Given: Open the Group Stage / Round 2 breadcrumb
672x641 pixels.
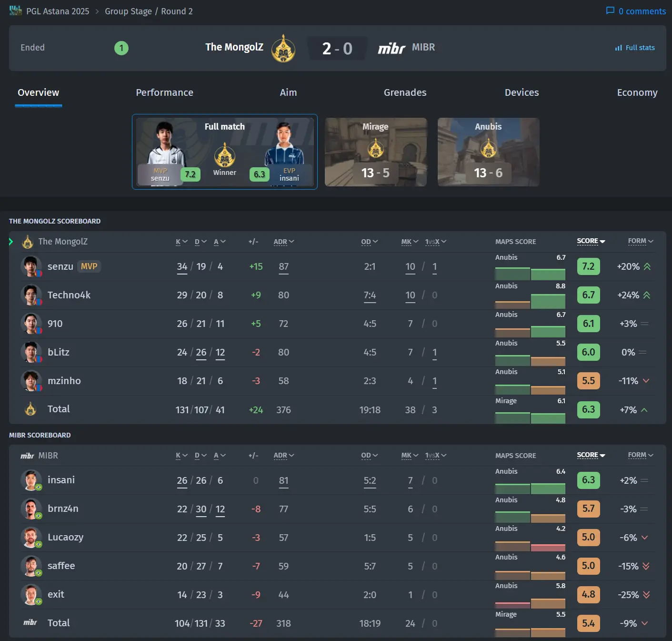Looking at the screenshot, I should point(149,11).
